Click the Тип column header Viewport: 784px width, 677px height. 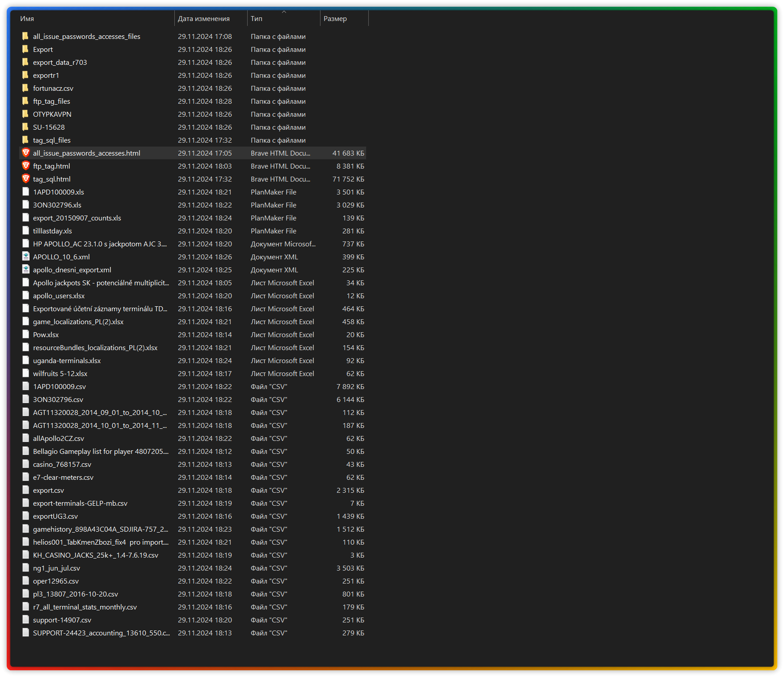click(x=283, y=19)
